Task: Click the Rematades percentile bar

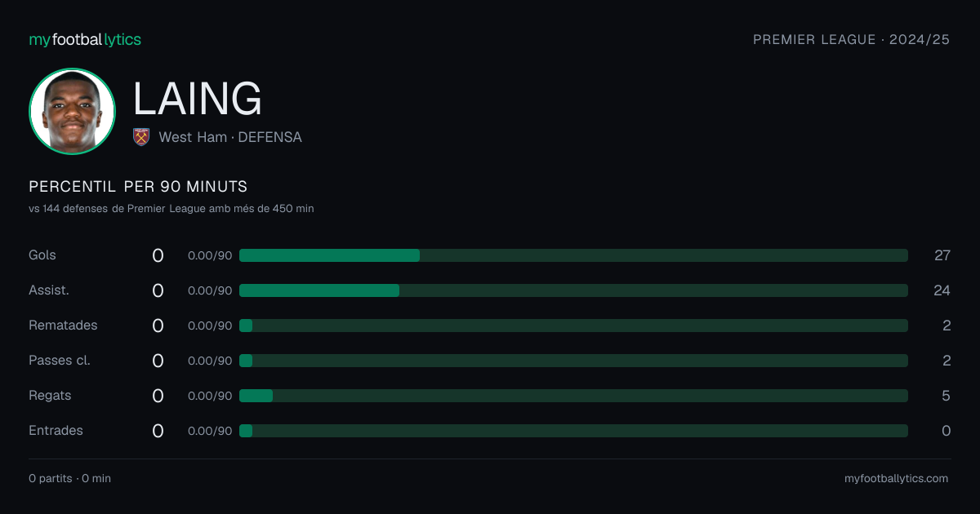Action: pyautogui.click(x=573, y=326)
